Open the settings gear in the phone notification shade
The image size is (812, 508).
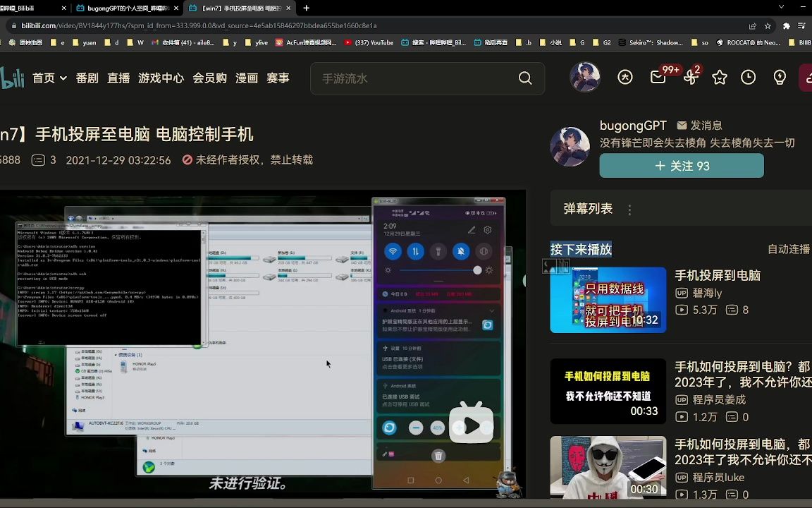[488, 230]
